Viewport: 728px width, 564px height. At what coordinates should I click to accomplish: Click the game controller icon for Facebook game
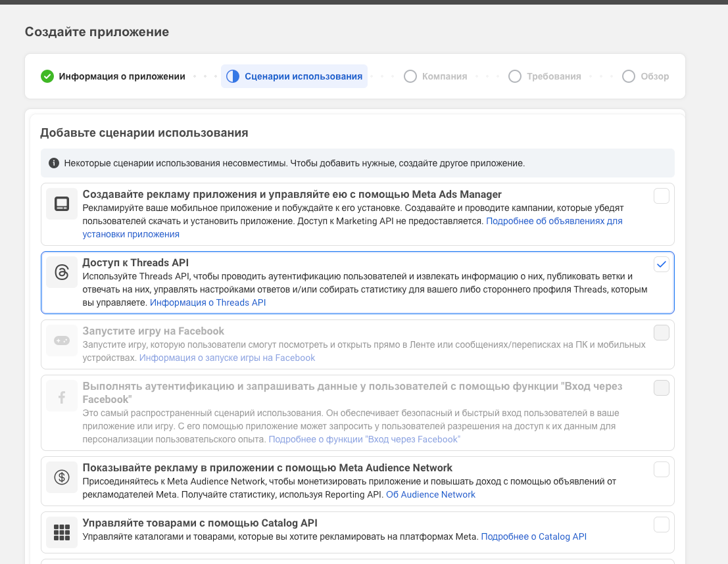(62, 341)
